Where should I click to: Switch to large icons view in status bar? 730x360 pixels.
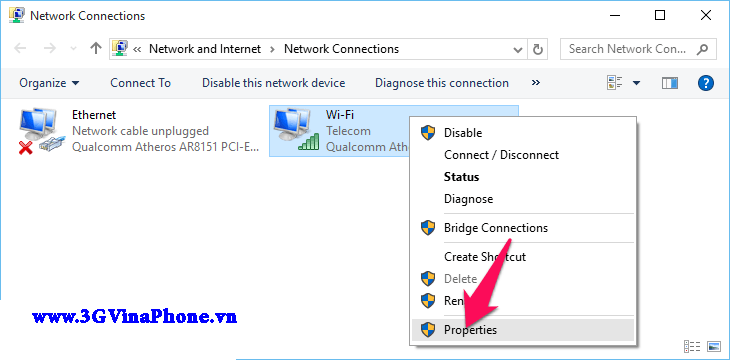713,346
